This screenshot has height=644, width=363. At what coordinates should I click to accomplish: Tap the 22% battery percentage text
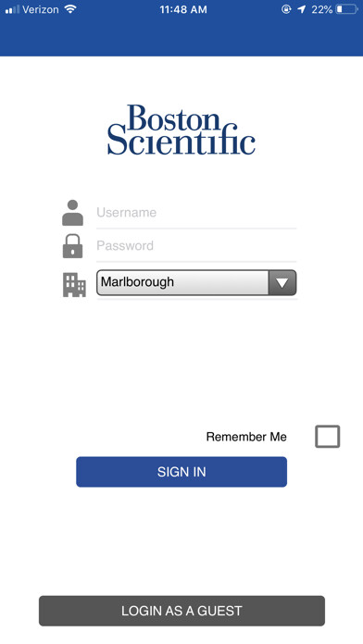point(322,9)
